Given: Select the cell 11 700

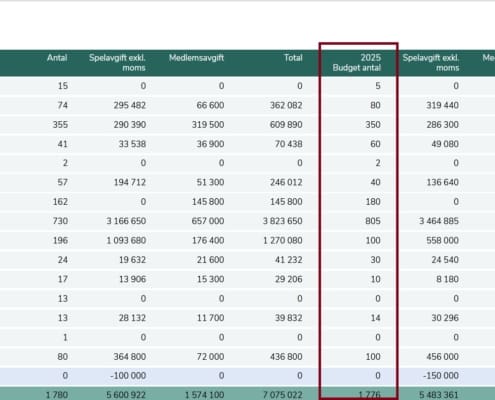Looking at the screenshot, I should click(x=210, y=318).
